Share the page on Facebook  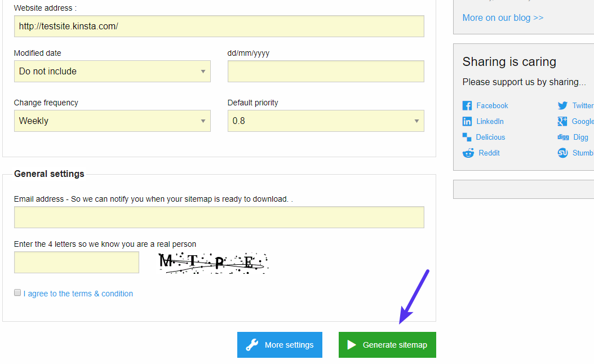[x=467, y=105]
